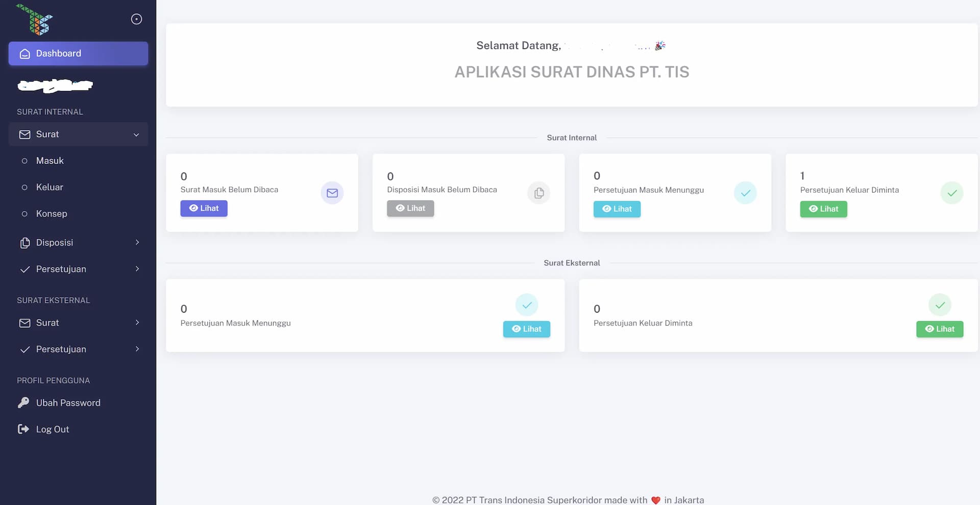The image size is (980, 505).
Task: Click the Surat Internal divider heading
Action: pos(572,138)
